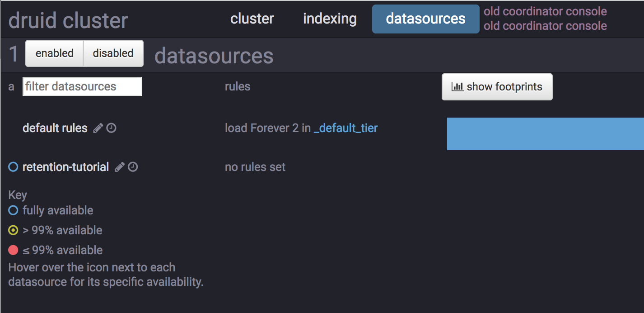Select the datasources tab
Viewport: 644px width, 313px height.
coord(425,19)
